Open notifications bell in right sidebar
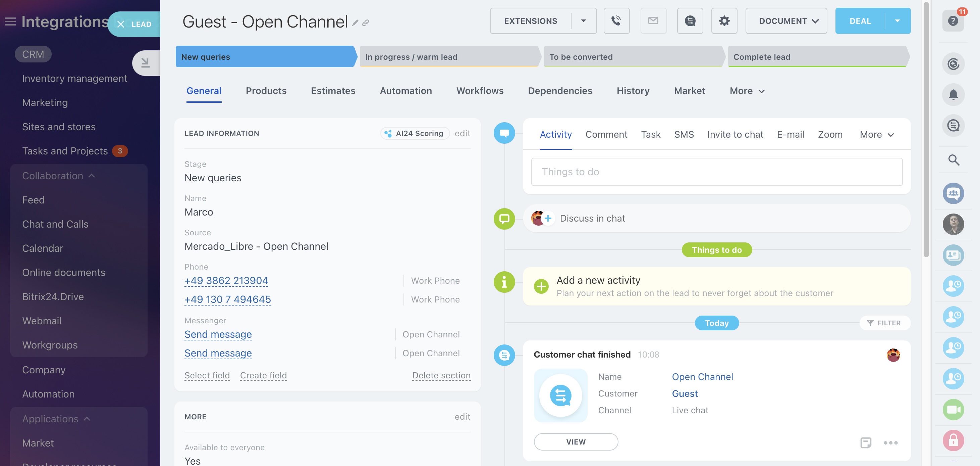The image size is (980, 466). point(953,94)
